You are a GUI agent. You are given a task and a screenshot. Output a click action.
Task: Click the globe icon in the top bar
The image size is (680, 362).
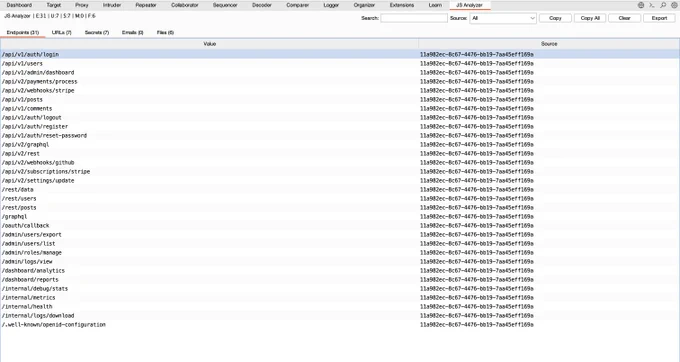[x=641, y=5]
